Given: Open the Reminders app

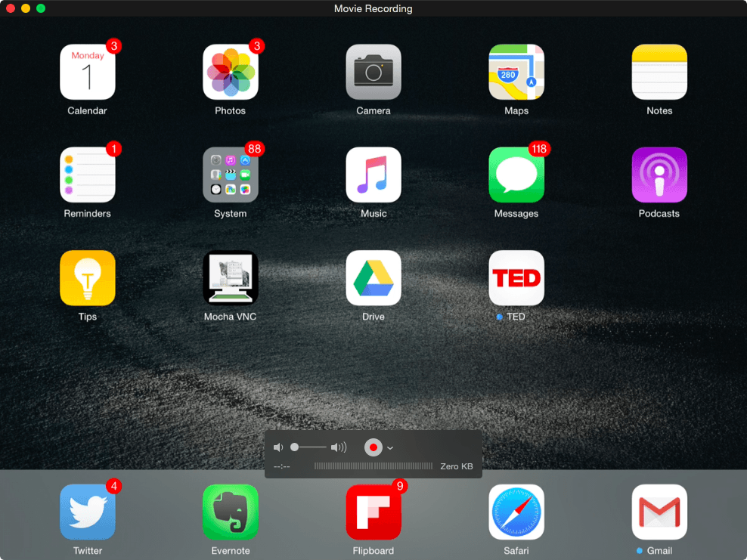Looking at the screenshot, I should (x=88, y=175).
